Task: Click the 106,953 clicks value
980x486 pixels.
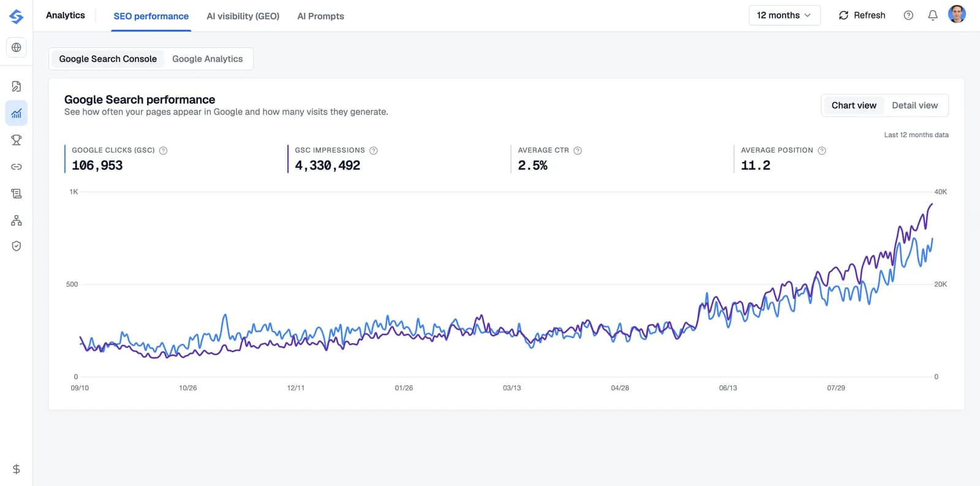Action: click(97, 165)
